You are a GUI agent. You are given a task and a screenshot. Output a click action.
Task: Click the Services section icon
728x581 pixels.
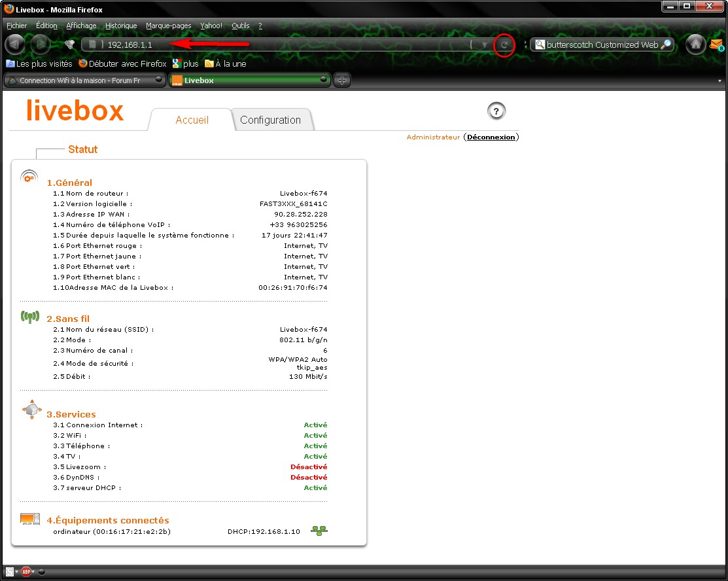click(31, 410)
